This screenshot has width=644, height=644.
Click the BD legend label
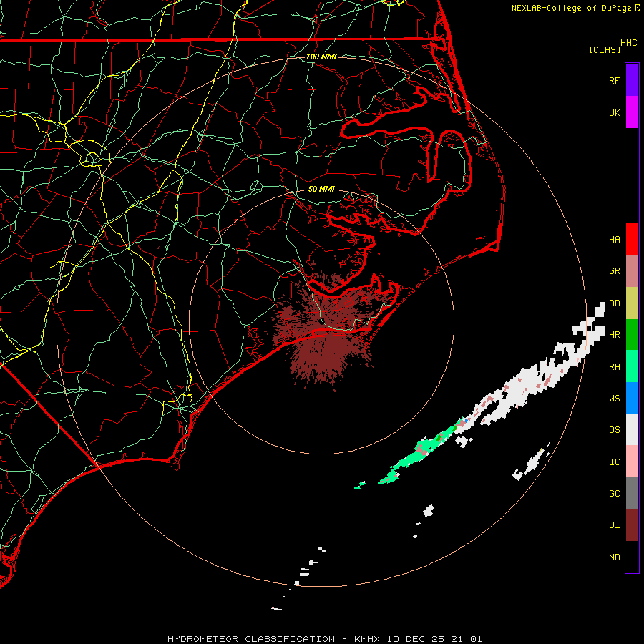pyautogui.click(x=614, y=303)
